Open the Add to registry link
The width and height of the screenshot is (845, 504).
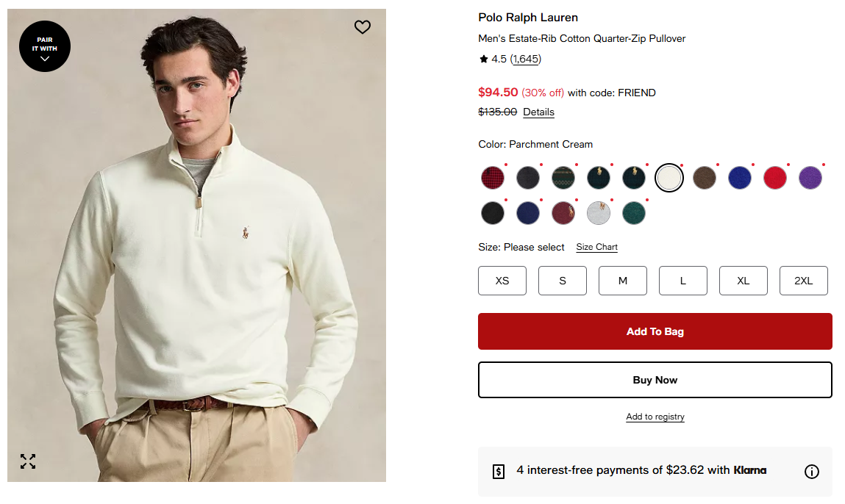(655, 417)
